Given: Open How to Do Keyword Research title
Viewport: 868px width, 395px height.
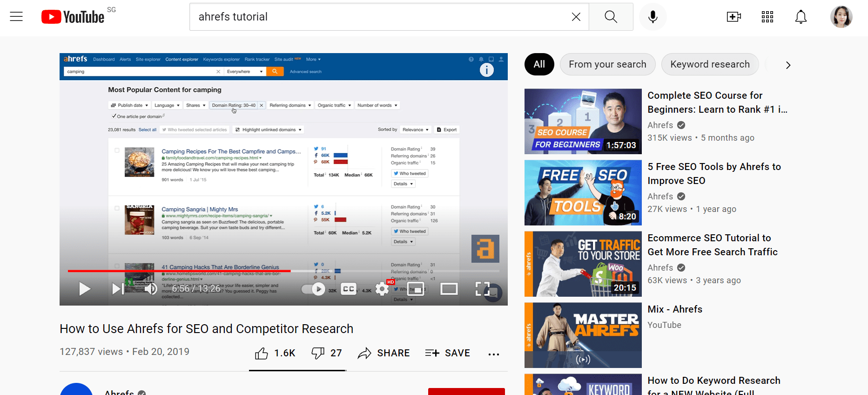Looking at the screenshot, I should pos(714,386).
